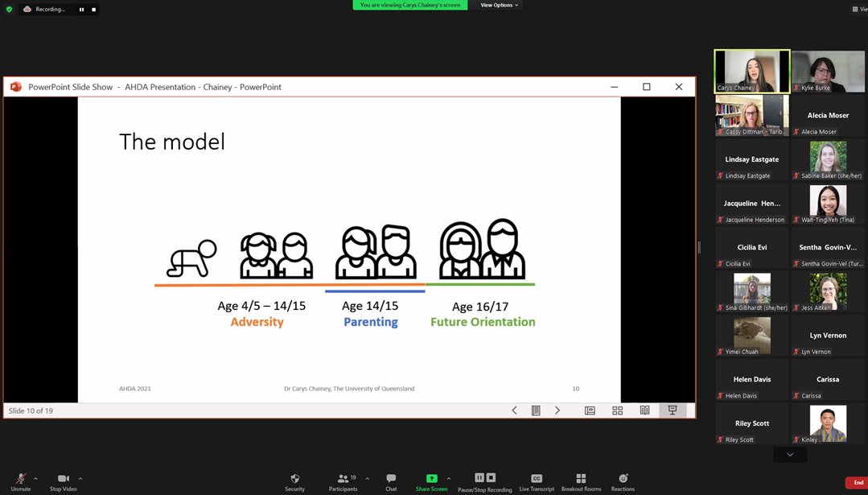The height and width of the screenshot is (495, 868).
Task: Go to previous slide arrow in PowerPoint
Action: 514,410
